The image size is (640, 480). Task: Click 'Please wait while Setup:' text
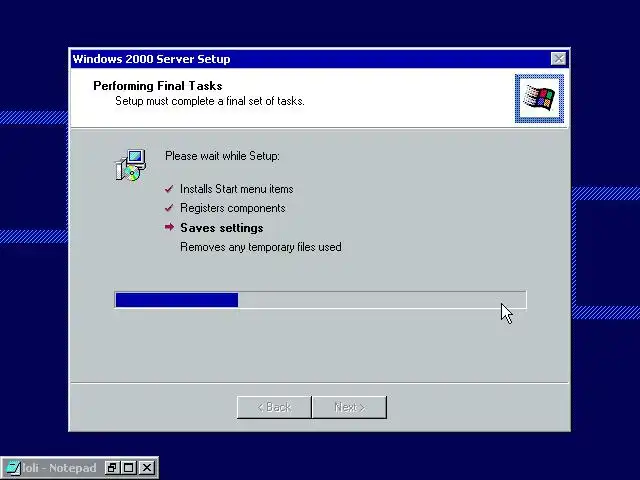[222, 156]
